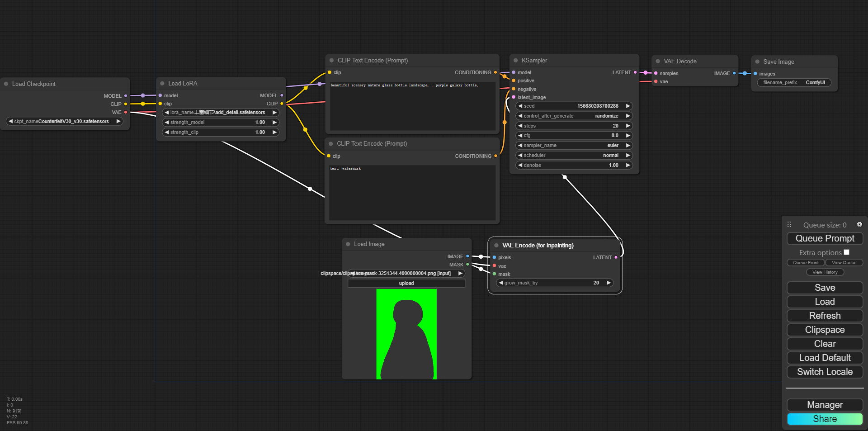Save the workflow with Save button
Viewport: 868px width, 431px height.
tap(825, 288)
